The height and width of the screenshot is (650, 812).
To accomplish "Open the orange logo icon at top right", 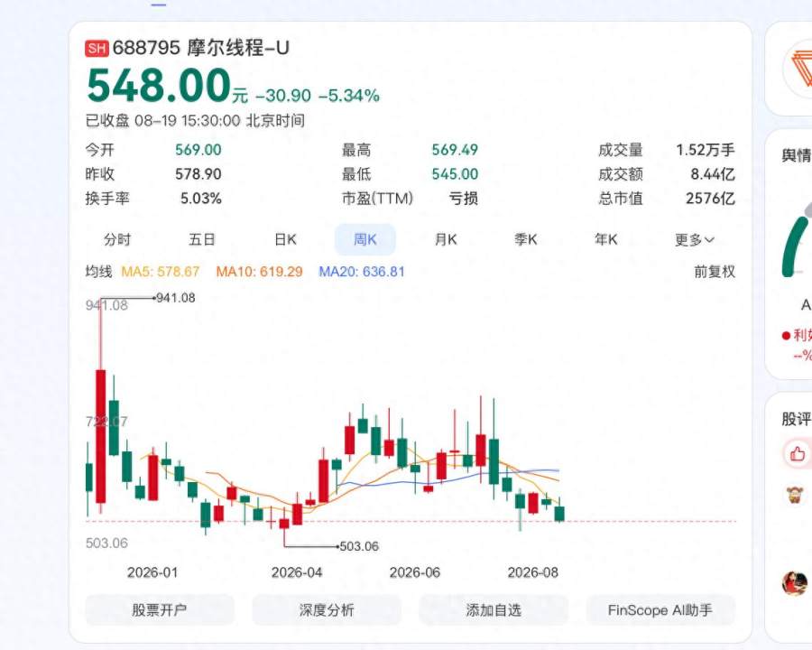I will [x=800, y=69].
